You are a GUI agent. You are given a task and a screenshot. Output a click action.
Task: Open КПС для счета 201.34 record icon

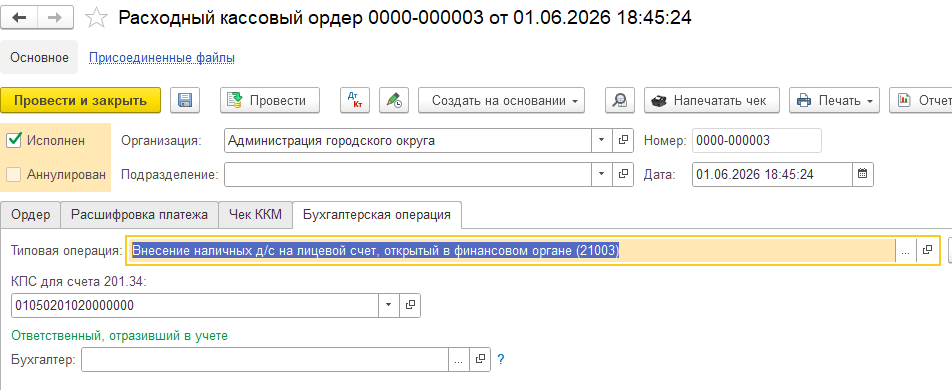pyautogui.click(x=410, y=306)
